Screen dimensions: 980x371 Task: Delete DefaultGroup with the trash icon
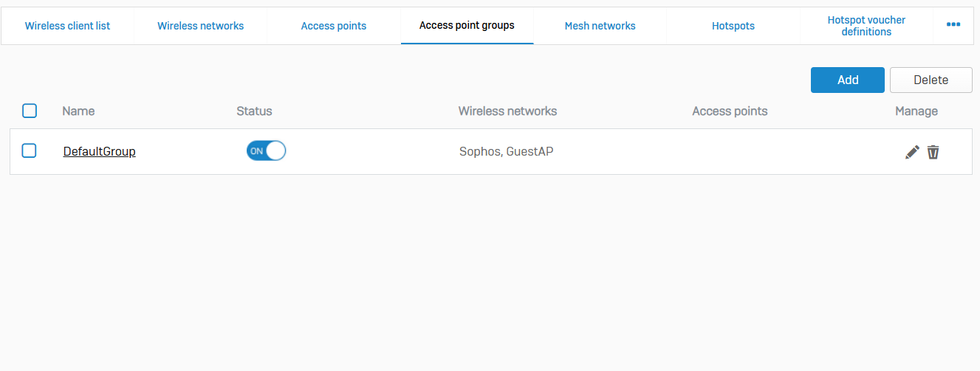pyautogui.click(x=933, y=152)
